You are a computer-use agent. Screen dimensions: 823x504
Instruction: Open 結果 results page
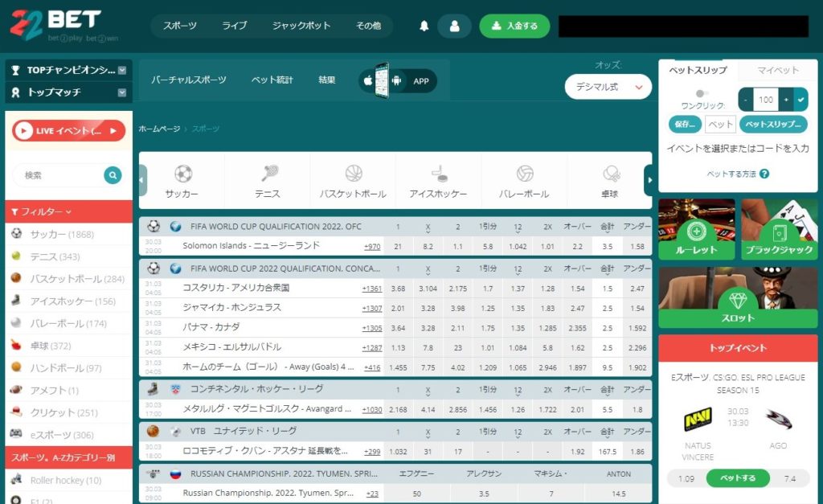coord(326,80)
